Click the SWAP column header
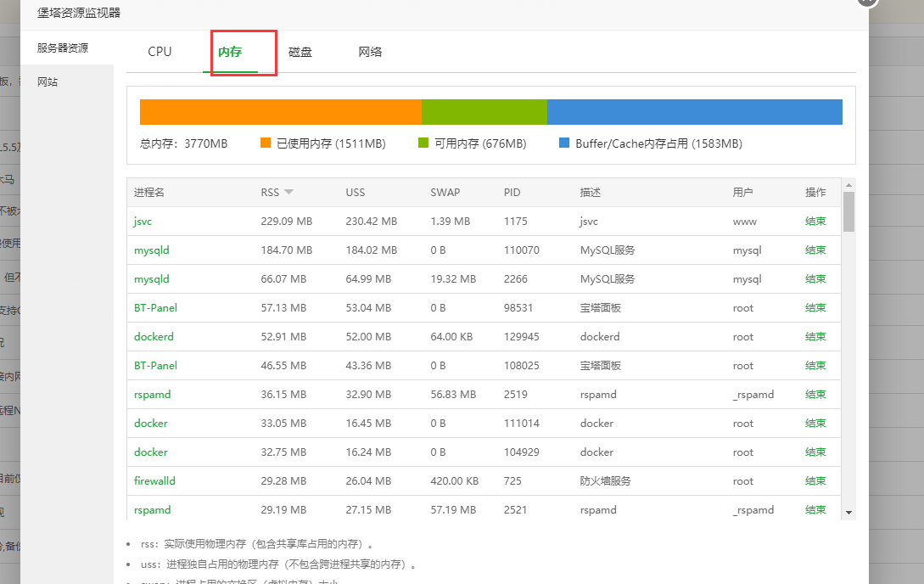The image size is (924, 584). click(445, 192)
